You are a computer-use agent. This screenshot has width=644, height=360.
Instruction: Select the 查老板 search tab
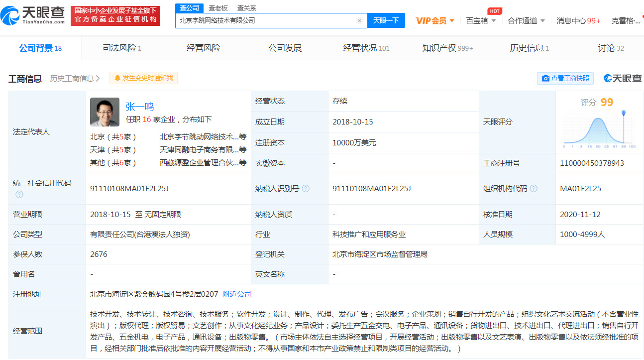pos(218,7)
